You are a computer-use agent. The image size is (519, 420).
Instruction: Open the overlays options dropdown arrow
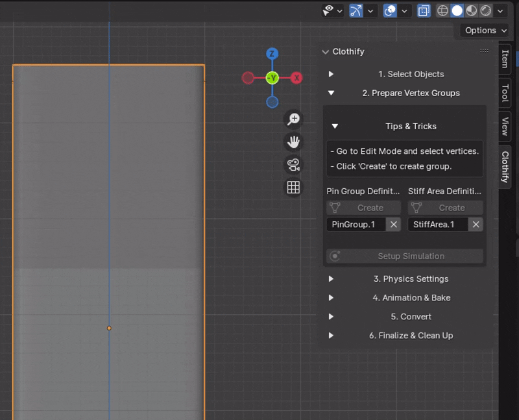[404, 11]
